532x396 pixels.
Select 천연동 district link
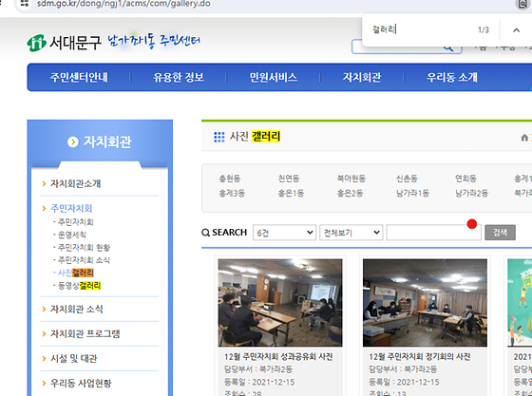point(289,179)
